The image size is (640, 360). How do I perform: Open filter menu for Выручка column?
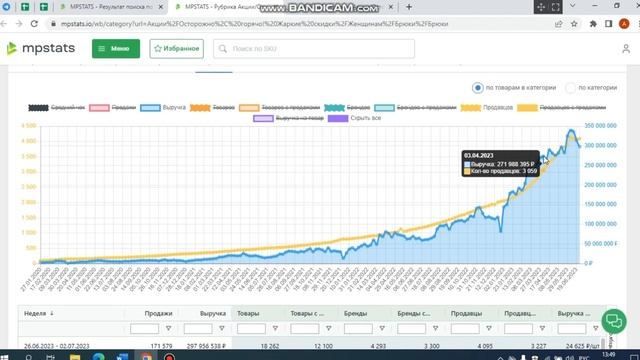point(222,328)
